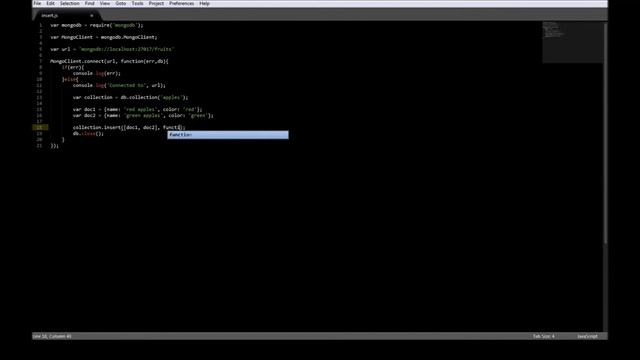Click the line and column status text
640x360 pixels.
tap(52, 336)
